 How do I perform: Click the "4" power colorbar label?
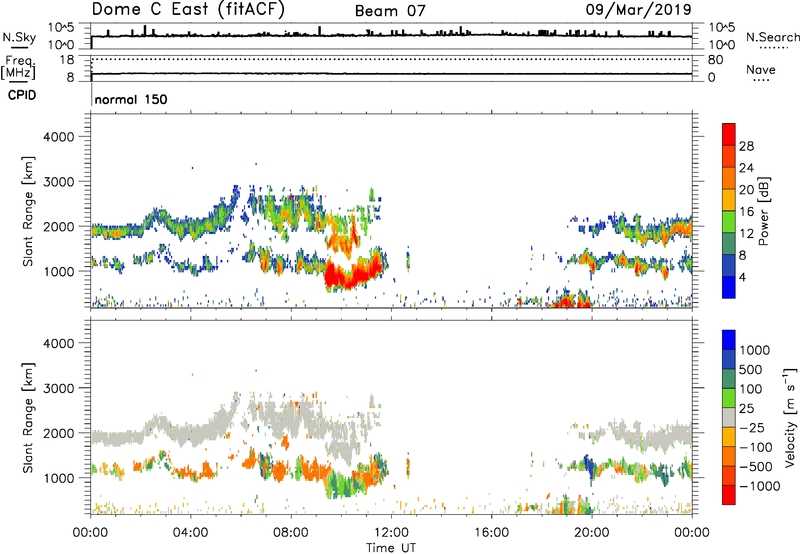pos(742,277)
